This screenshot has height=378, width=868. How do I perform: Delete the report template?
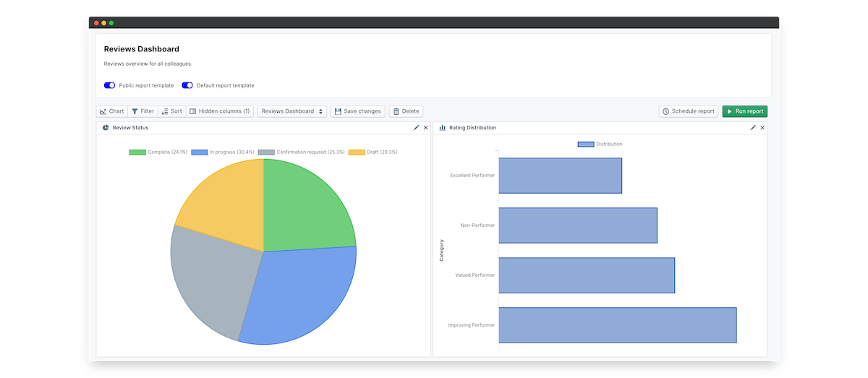pos(406,111)
